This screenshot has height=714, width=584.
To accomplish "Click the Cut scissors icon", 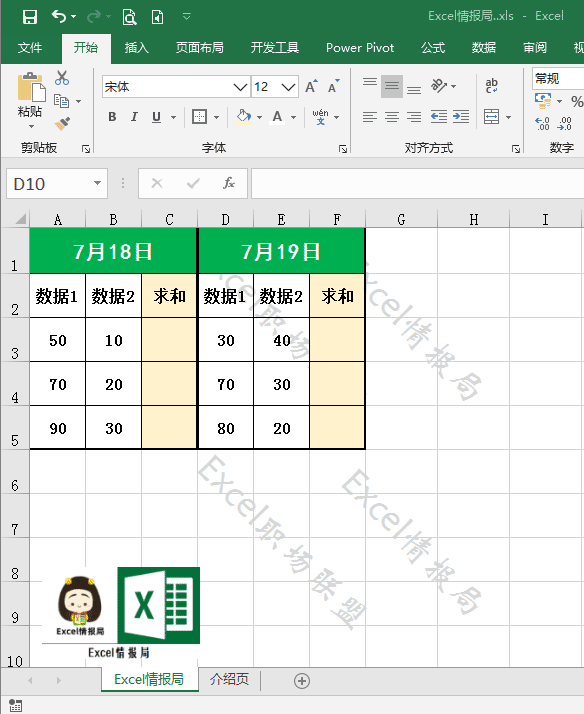I will 62,78.
